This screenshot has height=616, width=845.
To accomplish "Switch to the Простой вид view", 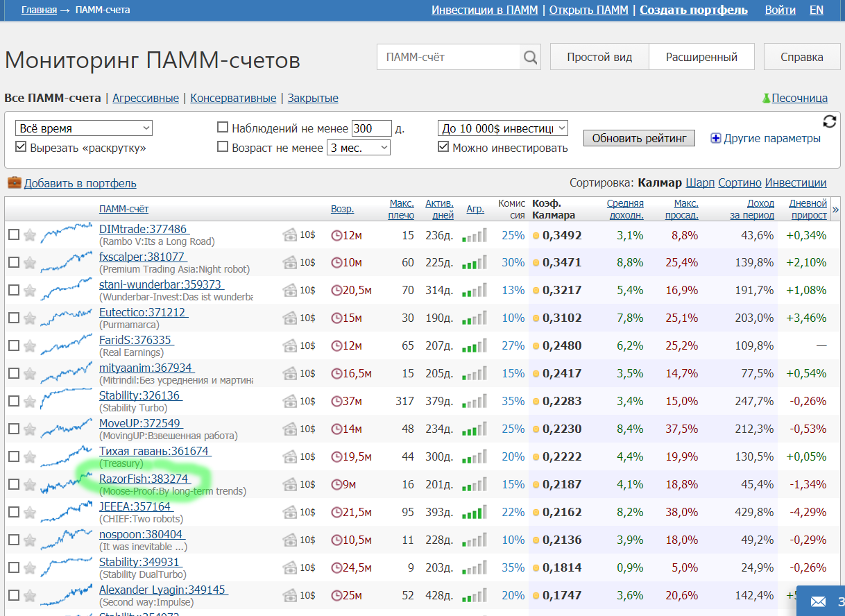I will click(599, 57).
